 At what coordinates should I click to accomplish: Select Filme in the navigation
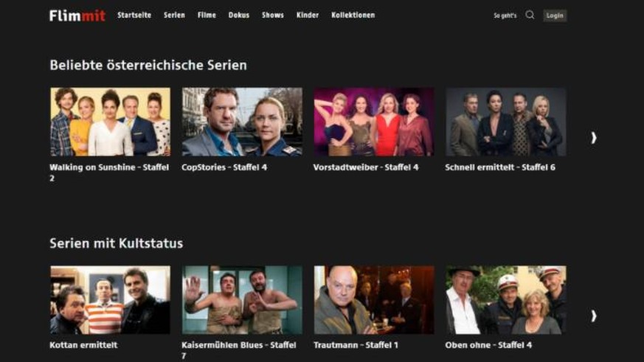[207, 15]
